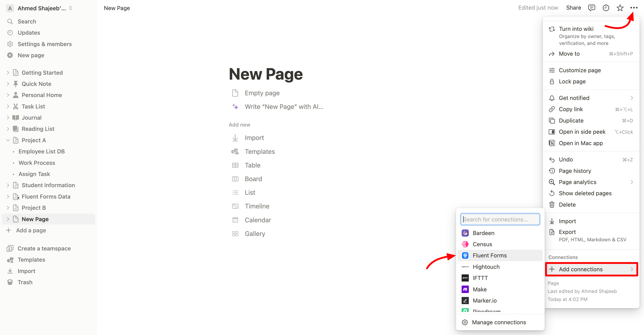Click the star favorite icon in top bar
The height and width of the screenshot is (335, 644).
pyautogui.click(x=620, y=8)
